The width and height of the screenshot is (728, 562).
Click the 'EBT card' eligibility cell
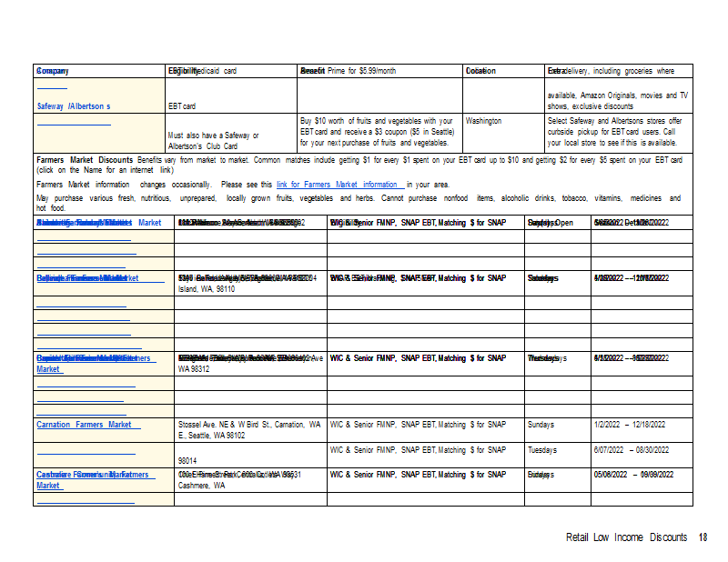[x=182, y=106]
